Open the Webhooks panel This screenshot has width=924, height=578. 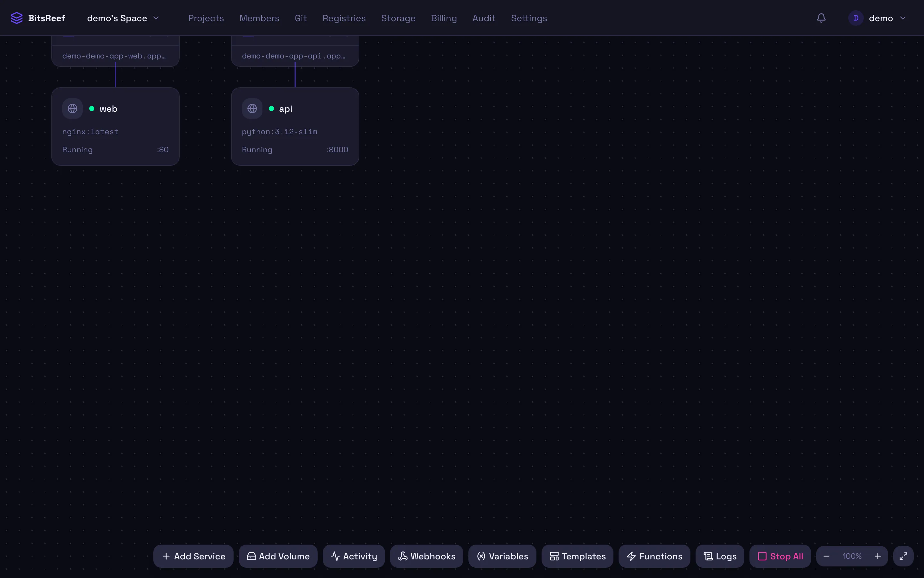426,556
